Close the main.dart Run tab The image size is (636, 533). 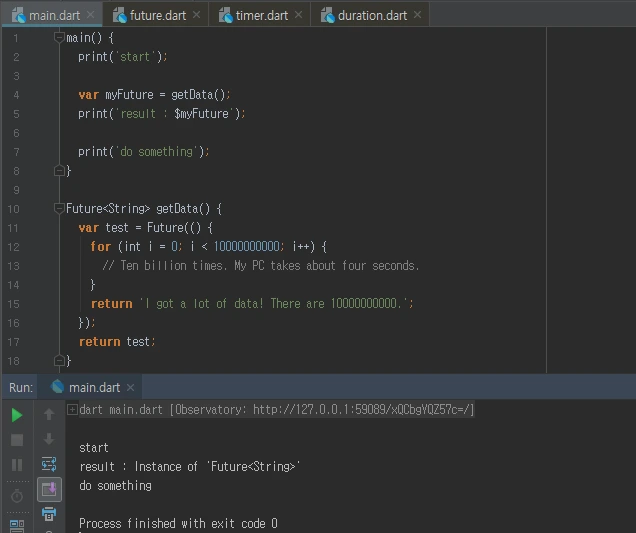[x=130, y=388]
